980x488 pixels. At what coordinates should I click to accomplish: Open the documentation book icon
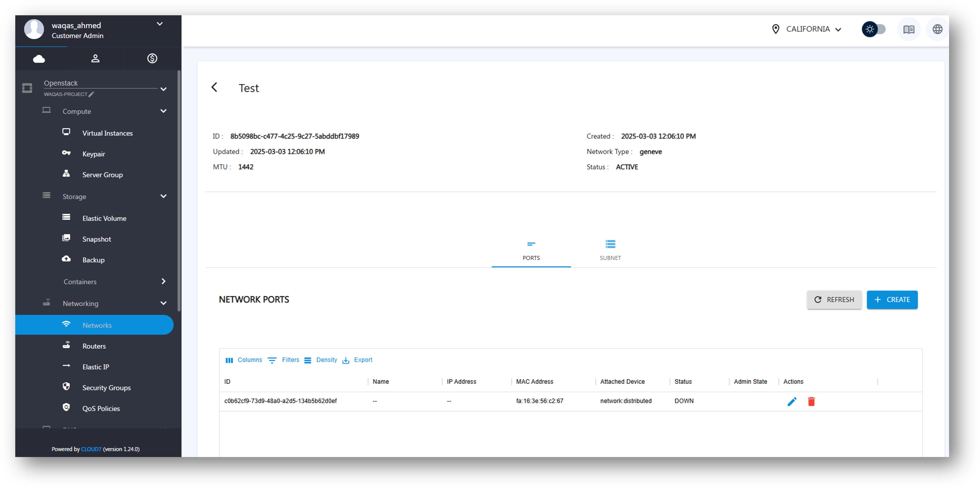909,29
